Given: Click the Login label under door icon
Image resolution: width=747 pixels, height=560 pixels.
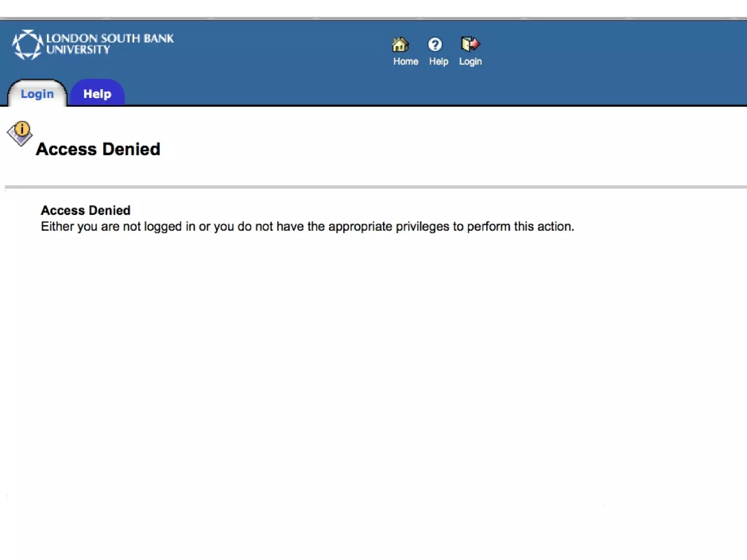Looking at the screenshot, I should 470,61.
